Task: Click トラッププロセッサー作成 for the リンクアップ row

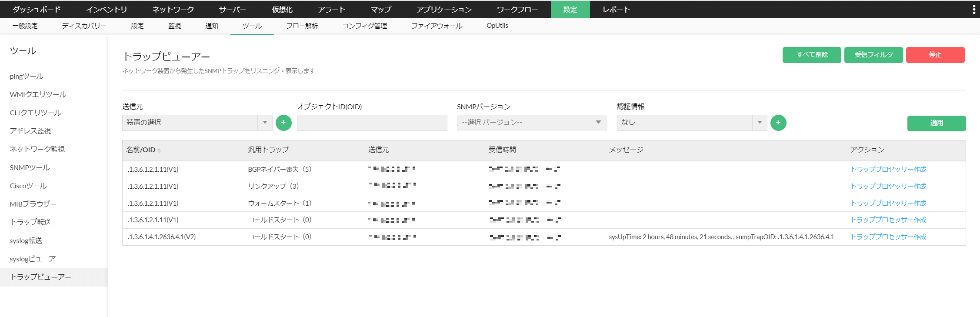Action: [888, 187]
